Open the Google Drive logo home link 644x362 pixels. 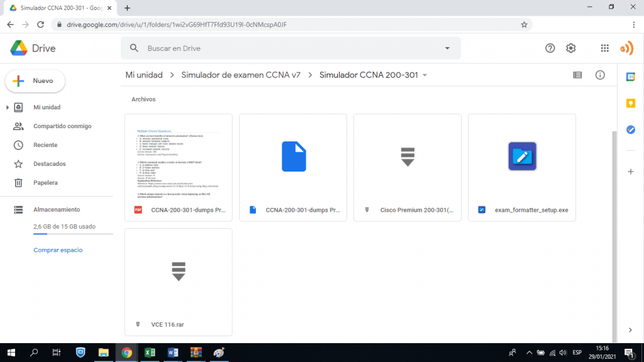click(33, 48)
